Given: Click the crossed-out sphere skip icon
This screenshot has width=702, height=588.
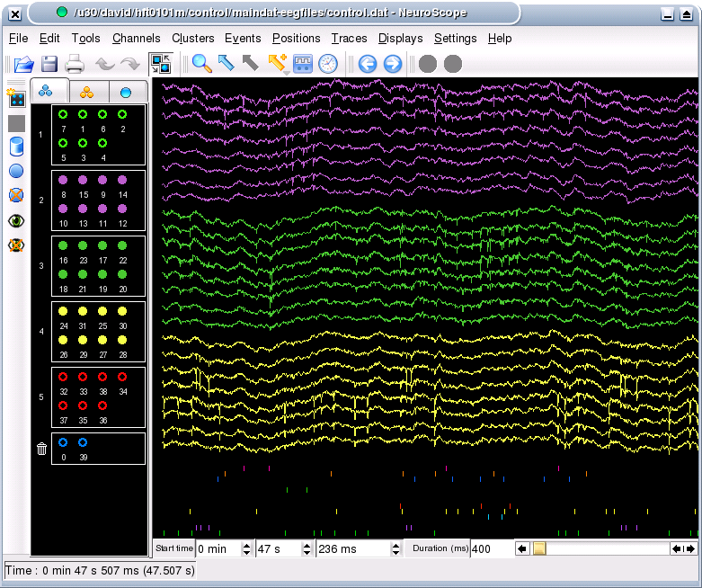Looking at the screenshot, I should click(x=16, y=195).
